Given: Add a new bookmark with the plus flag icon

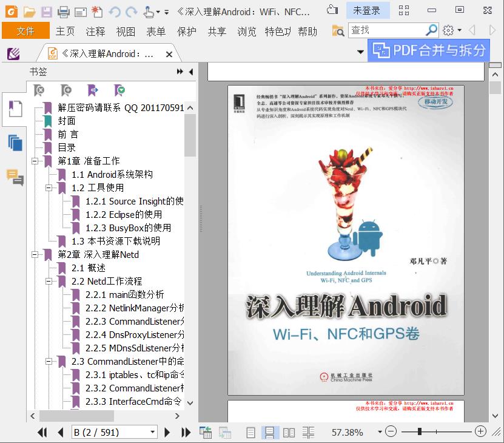Looking at the screenshot, I should [x=66, y=90].
